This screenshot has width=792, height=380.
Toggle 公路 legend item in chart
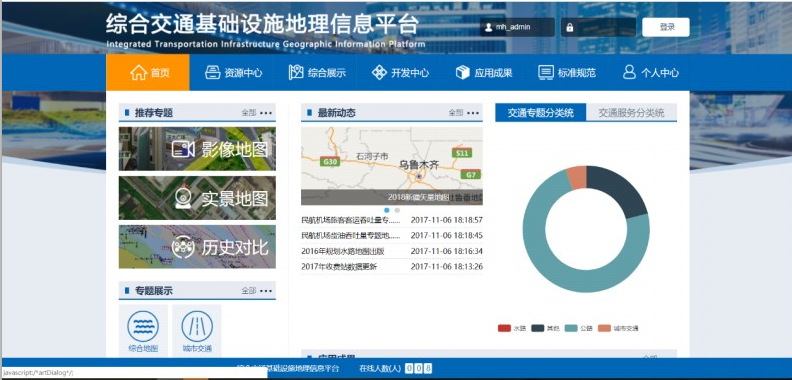pos(579,328)
